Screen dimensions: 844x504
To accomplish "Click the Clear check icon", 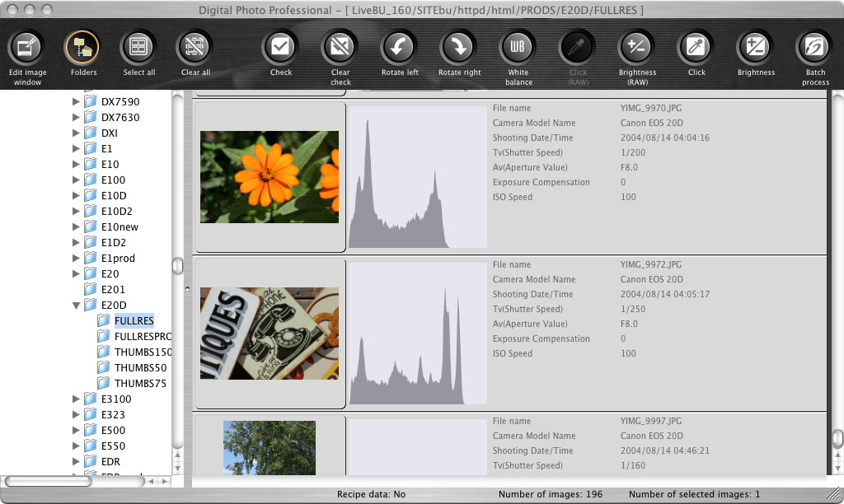I will pos(340,48).
